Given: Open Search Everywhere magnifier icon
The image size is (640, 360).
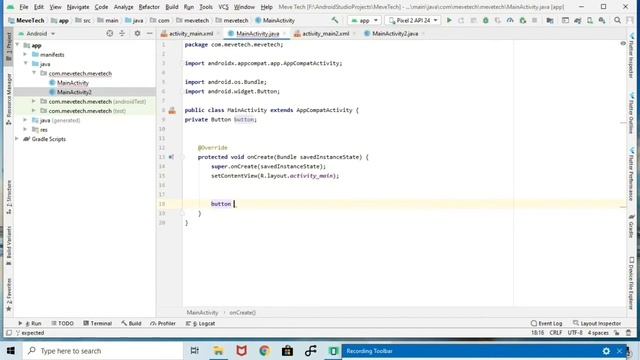Looking at the screenshot, I should (618, 20).
